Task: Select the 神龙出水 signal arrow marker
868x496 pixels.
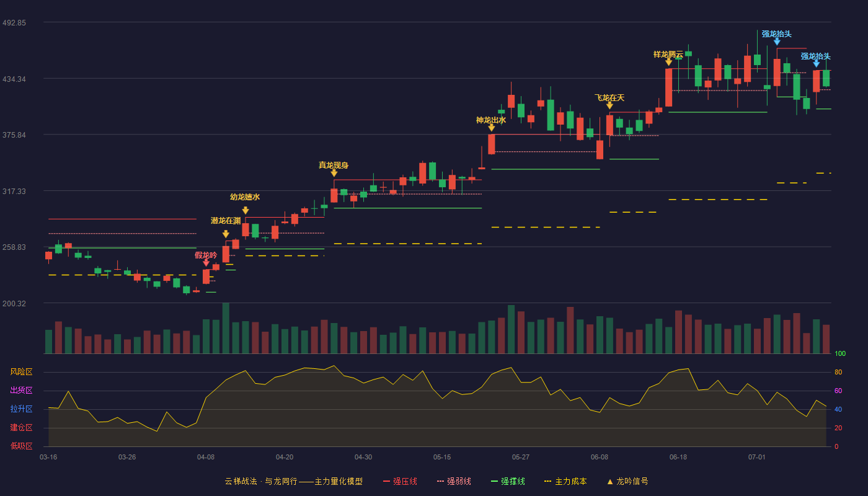Action: tap(492, 128)
